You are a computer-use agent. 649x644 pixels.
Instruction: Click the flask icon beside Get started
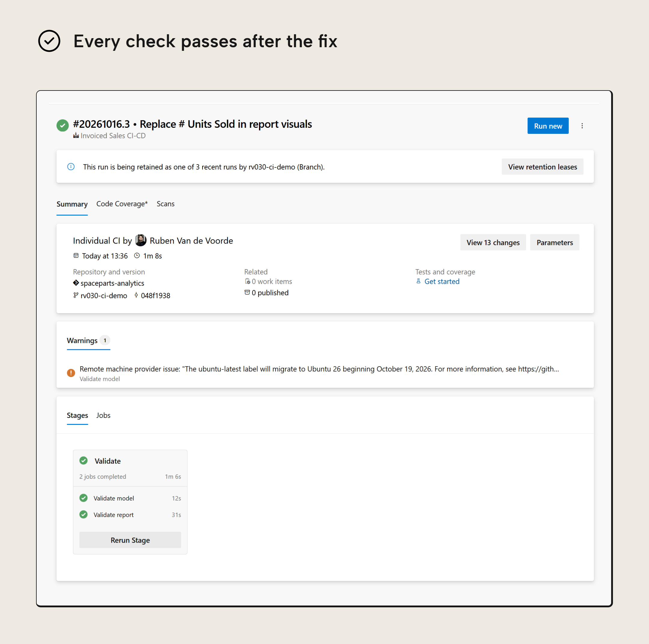(x=419, y=281)
